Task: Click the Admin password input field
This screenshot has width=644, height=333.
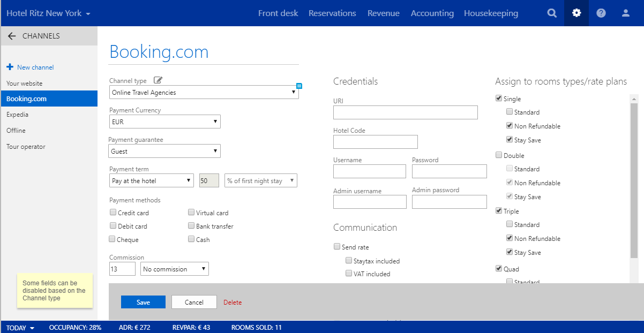Action: (x=449, y=202)
